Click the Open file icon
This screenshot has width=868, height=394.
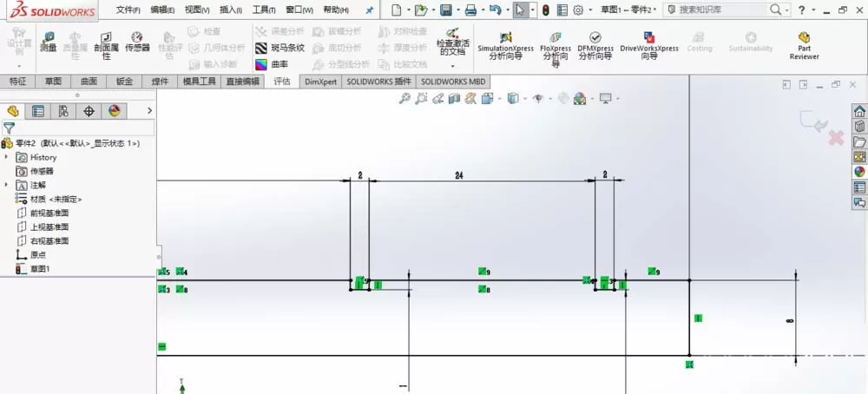(421, 10)
